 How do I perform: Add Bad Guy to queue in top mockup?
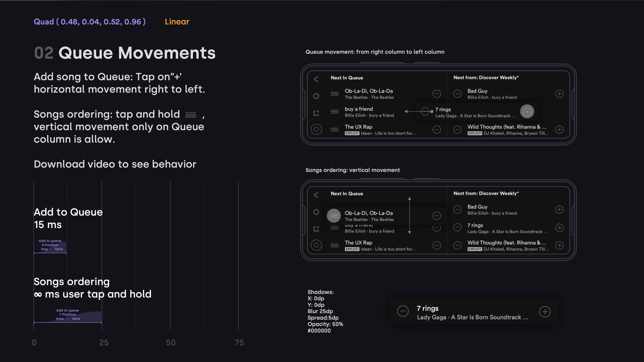pos(559,94)
